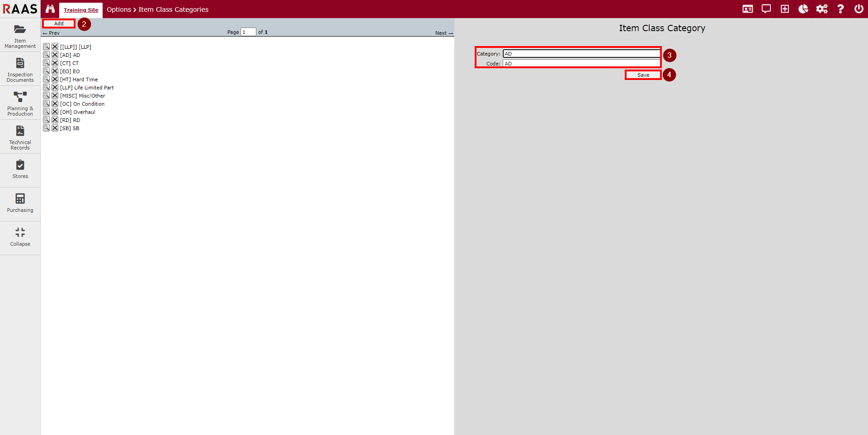Open the power logout icon
Viewport: 868px width, 435px height.
(859, 9)
